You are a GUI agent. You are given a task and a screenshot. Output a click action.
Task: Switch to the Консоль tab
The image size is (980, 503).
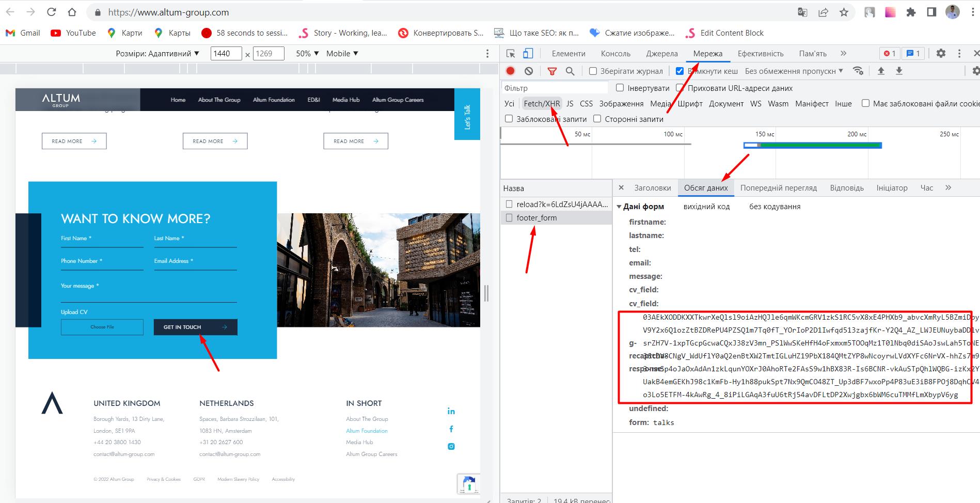tap(615, 53)
